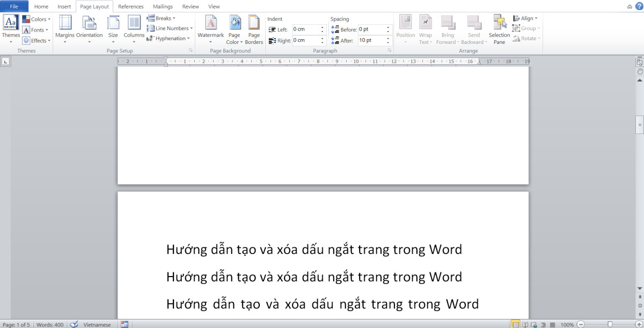Screen dimensions: 644x328
Task: Click the vertical scrollbar thumb
Action: tap(640, 124)
